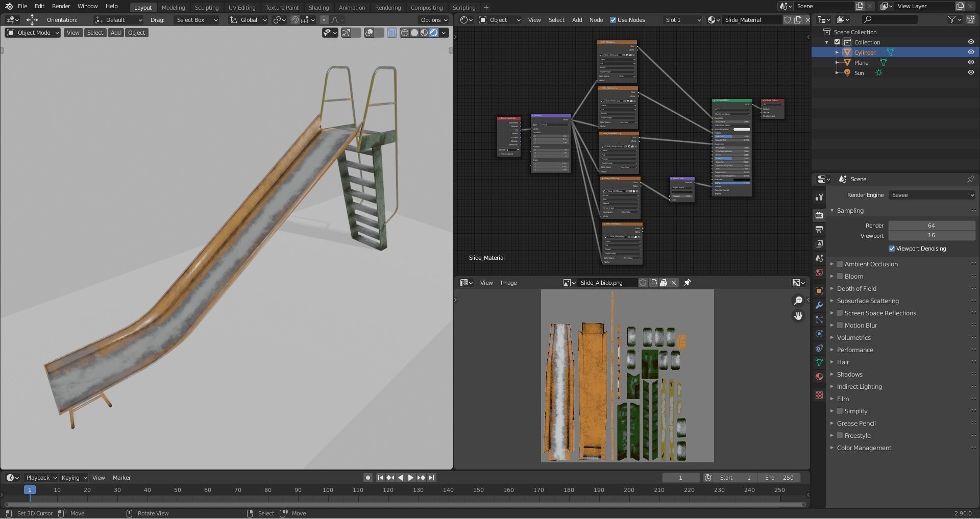Open the Object Mode dropdown
Screen dimensions: 980x519
(x=33, y=33)
